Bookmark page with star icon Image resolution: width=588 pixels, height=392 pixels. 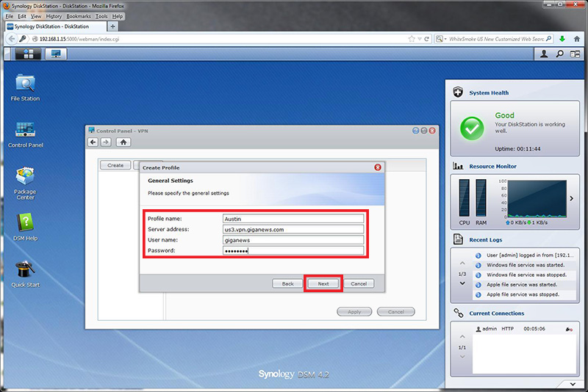(x=412, y=39)
